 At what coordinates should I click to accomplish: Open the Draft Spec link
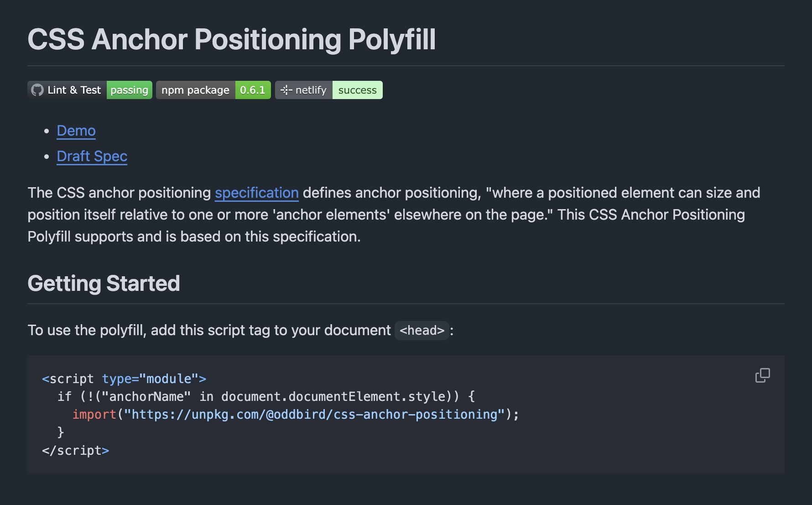point(92,157)
